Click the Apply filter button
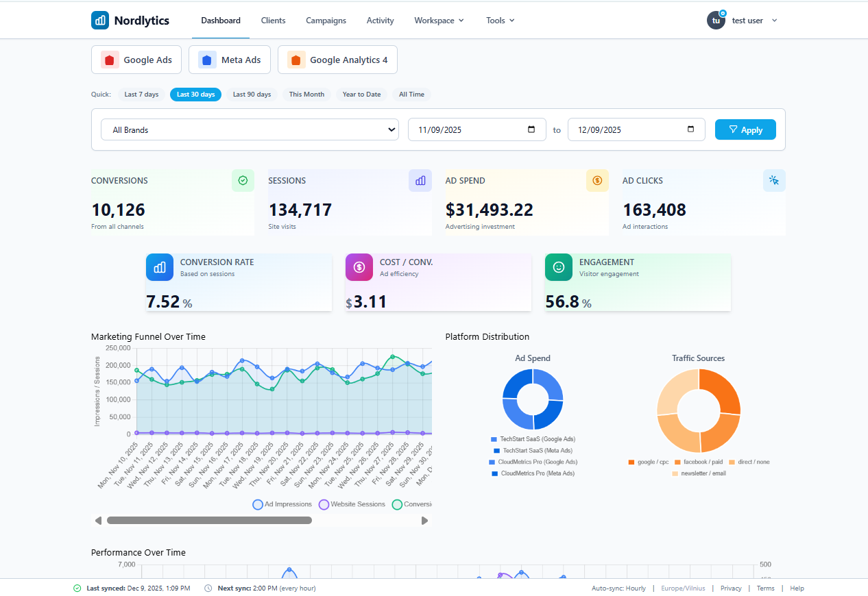 click(x=745, y=129)
